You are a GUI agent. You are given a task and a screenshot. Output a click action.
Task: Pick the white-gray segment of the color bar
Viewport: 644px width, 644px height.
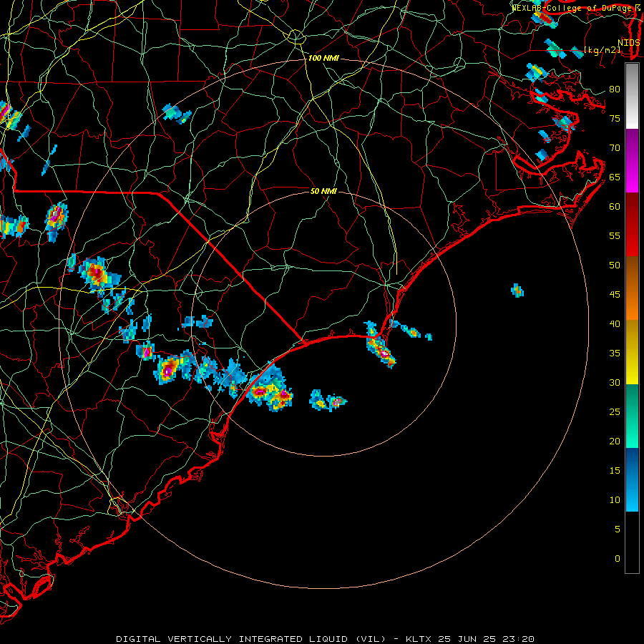632,96
